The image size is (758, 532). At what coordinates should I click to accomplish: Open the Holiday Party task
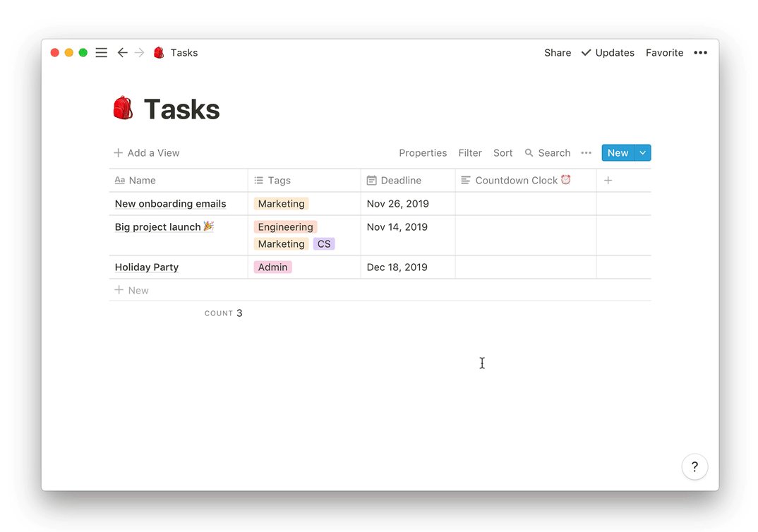point(147,267)
